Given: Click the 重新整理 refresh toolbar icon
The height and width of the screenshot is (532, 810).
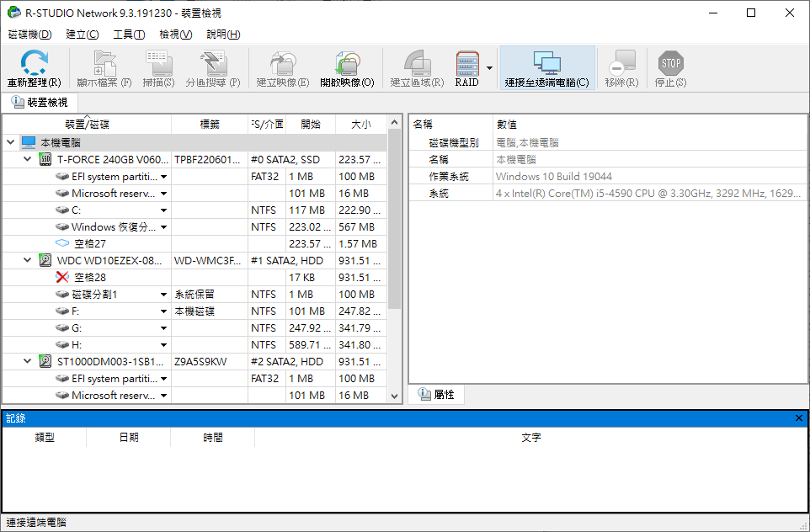Looking at the screenshot, I should (x=34, y=62).
